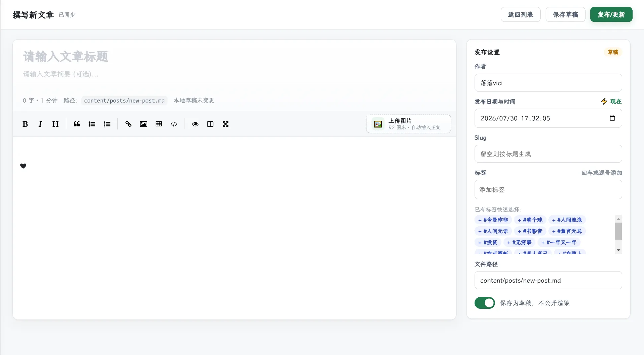The width and height of the screenshot is (644, 355).
Task: Toggle bold formatting in editor toolbar
Action: click(x=25, y=124)
